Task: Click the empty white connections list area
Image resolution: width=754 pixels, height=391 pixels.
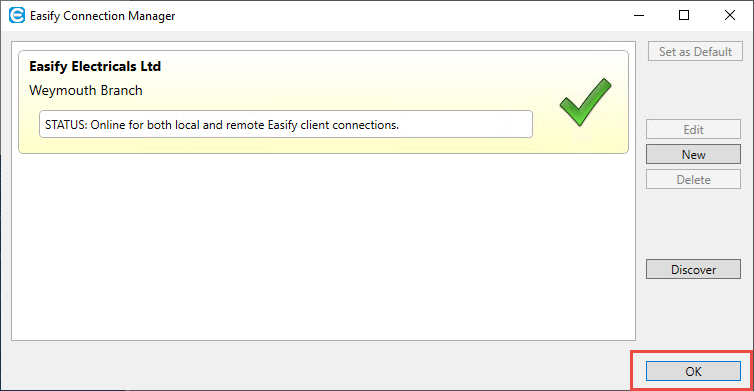Action: click(323, 248)
